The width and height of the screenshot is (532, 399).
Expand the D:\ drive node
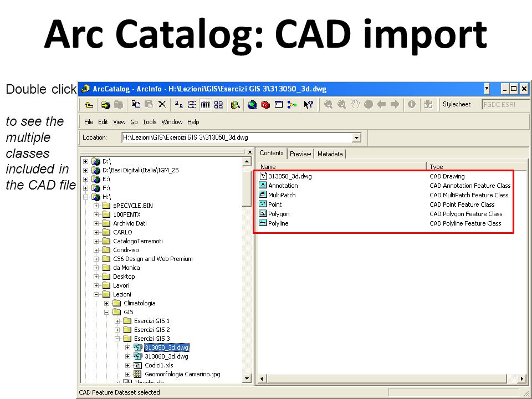click(85, 161)
